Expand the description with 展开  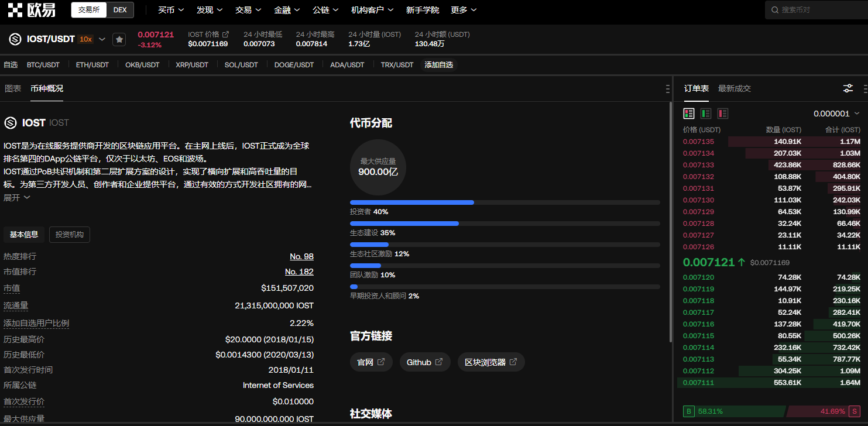[16, 198]
